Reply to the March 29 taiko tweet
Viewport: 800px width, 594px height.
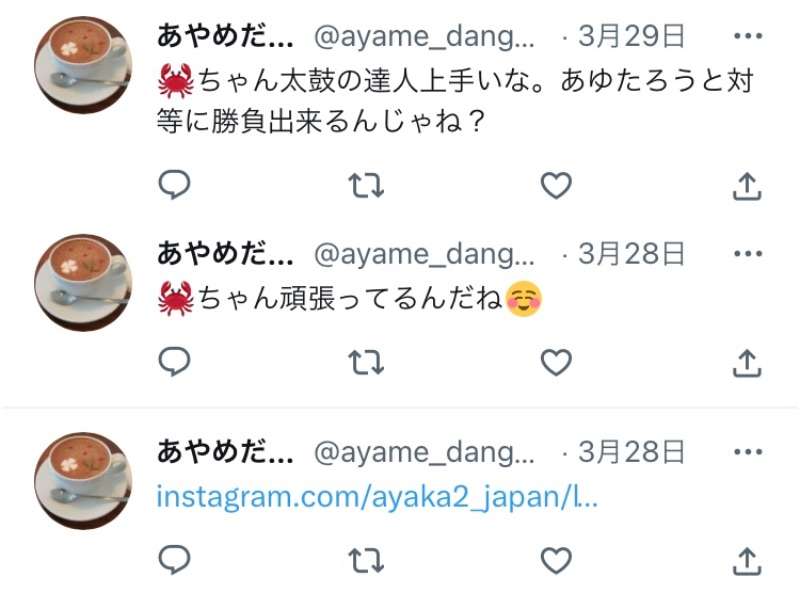[174, 184]
